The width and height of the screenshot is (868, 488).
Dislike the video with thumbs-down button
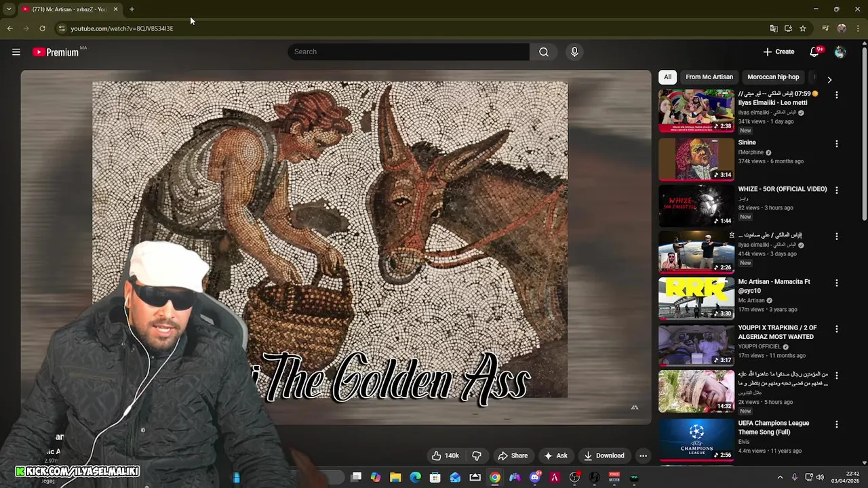click(x=477, y=455)
